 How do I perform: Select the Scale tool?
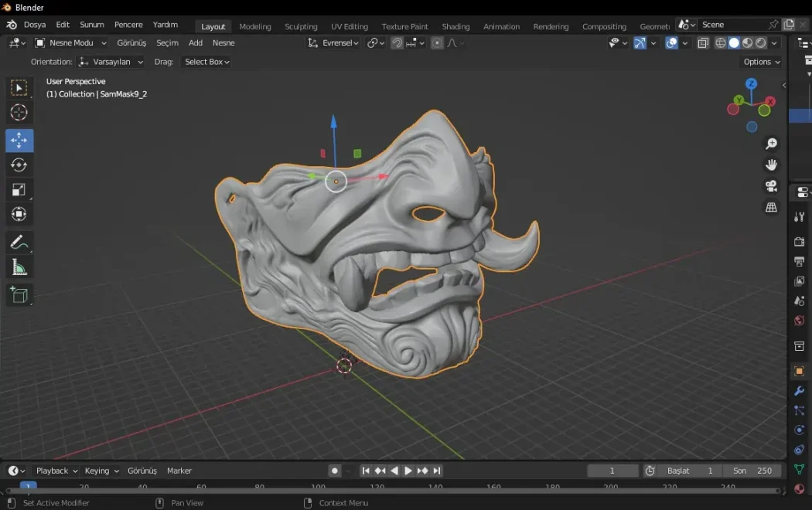19,190
